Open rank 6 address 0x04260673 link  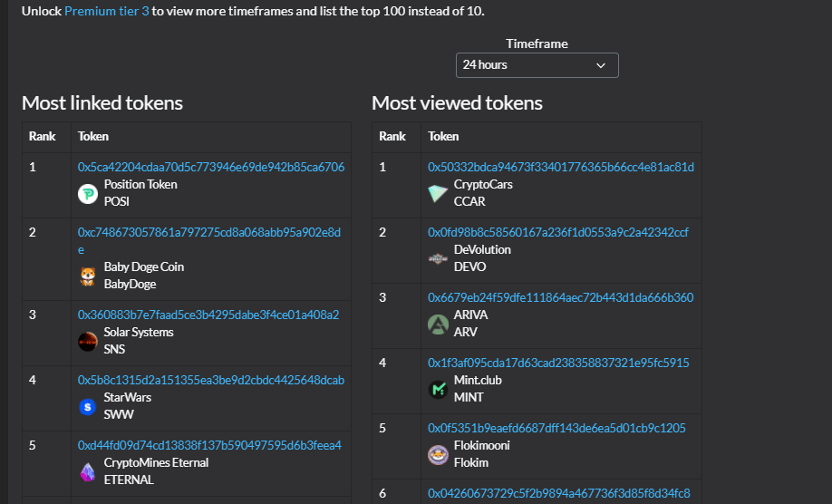coord(558,493)
